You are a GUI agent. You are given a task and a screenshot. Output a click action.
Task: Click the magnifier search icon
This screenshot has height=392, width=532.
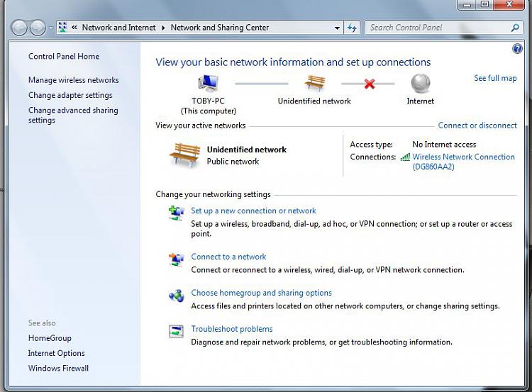coord(515,28)
